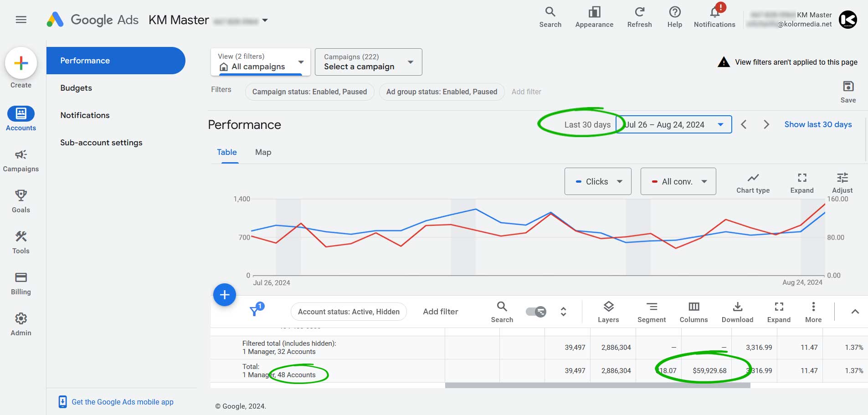
Task: Open the Help menu
Action: (674, 17)
